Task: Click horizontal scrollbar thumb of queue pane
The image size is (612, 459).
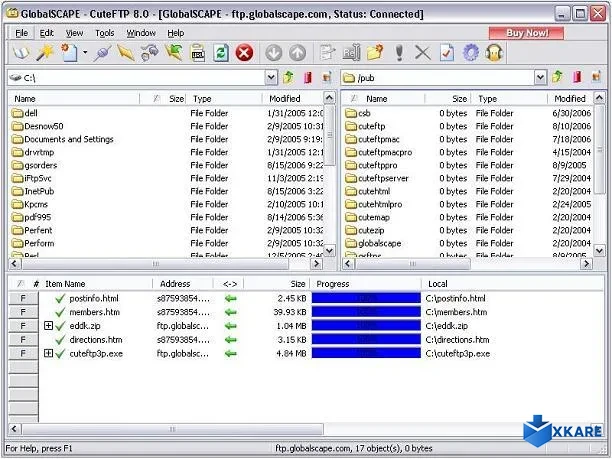Action: coord(173,429)
